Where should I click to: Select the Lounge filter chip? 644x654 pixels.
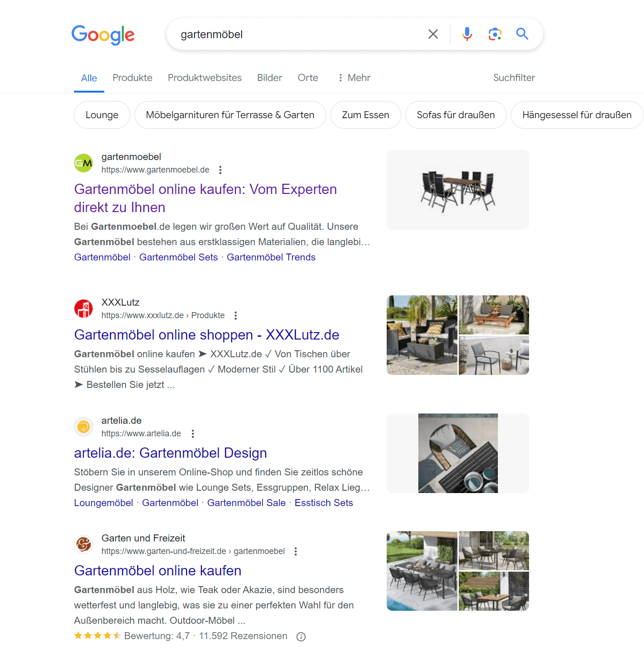point(102,115)
